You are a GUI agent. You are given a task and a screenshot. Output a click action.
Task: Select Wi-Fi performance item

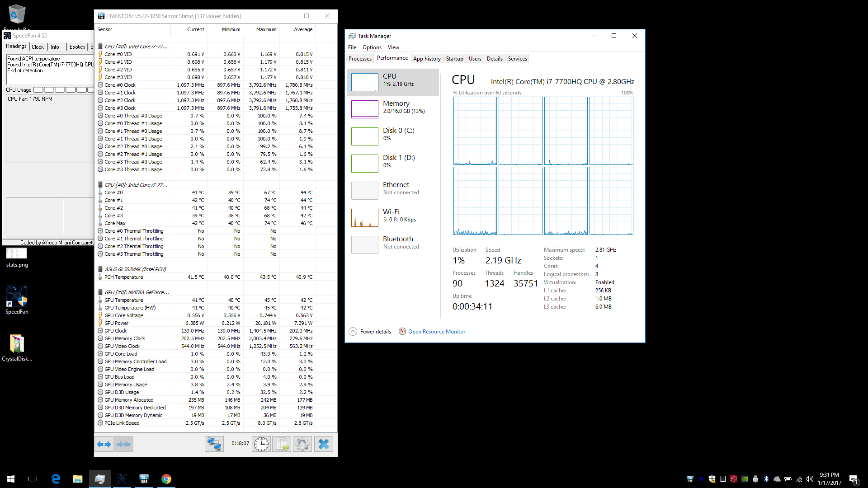(x=393, y=217)
